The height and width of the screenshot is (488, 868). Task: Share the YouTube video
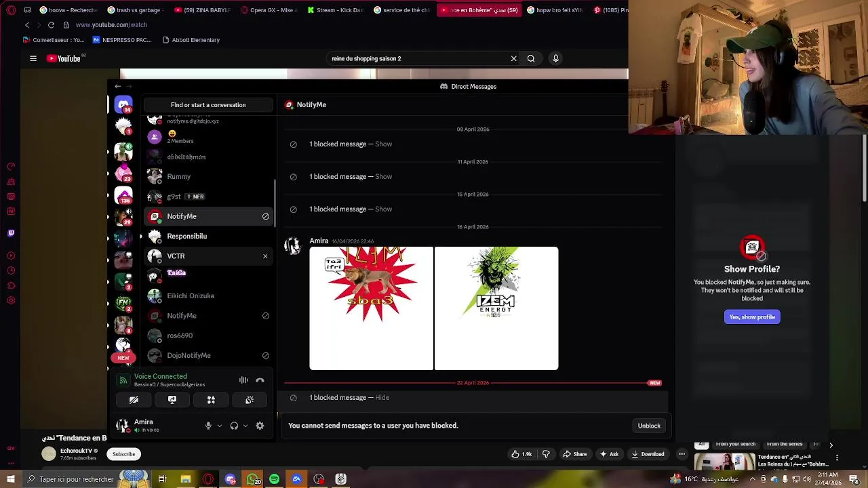pyautogui.click(x=574, y=454)
